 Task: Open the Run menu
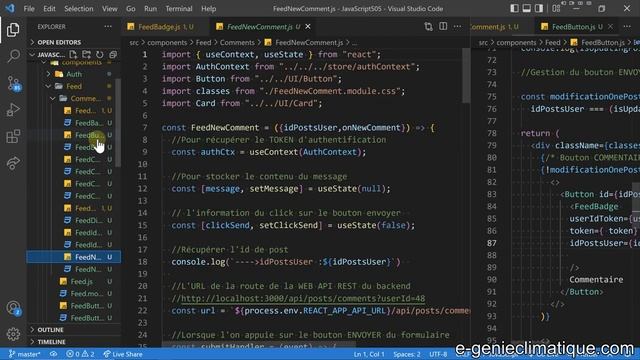tap(151, 9)
